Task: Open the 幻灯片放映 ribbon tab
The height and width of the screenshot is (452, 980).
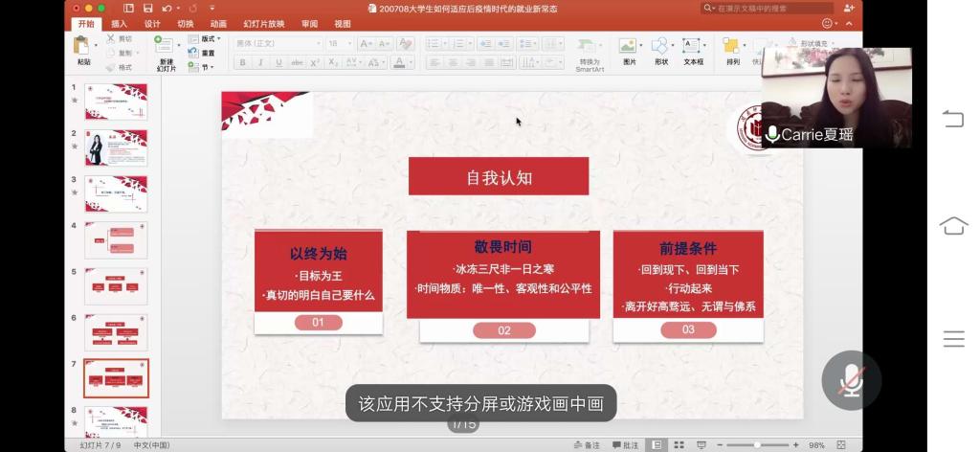Action: click(263, 24)
